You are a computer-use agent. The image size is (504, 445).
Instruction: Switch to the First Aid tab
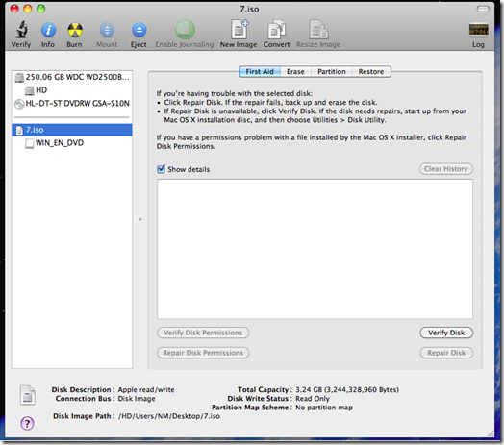260,72
